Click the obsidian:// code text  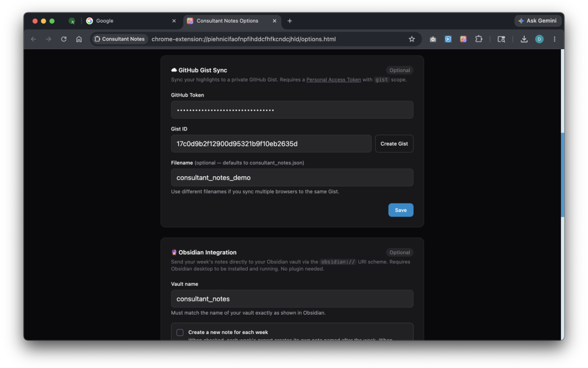(x=338, y=262)
